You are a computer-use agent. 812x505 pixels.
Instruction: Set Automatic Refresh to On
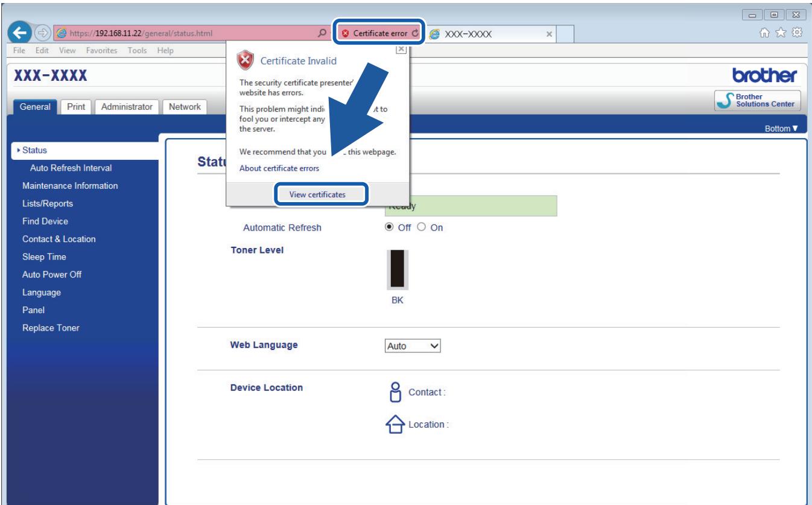[423, 227]
